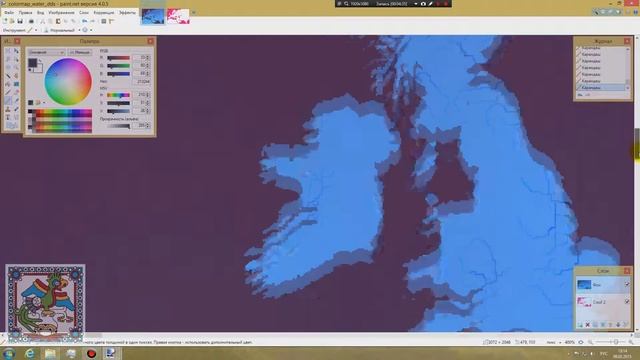Select the Paintbrush tool

[8, 92]
